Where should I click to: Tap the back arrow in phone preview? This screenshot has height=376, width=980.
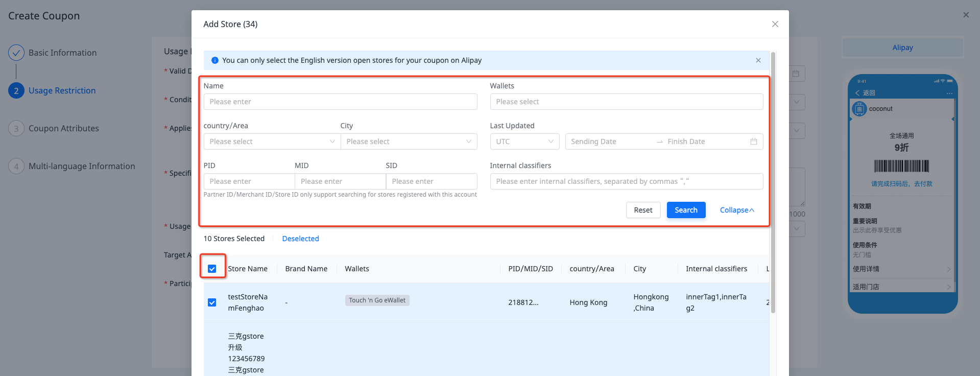(x=858, y=93)
